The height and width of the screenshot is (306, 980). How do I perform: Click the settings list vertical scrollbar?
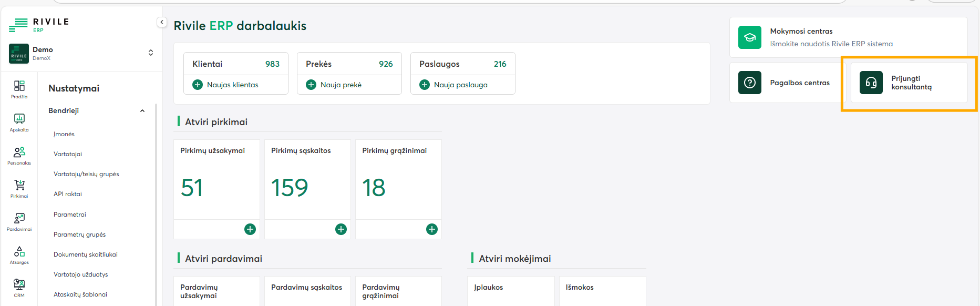coord(156,205)
